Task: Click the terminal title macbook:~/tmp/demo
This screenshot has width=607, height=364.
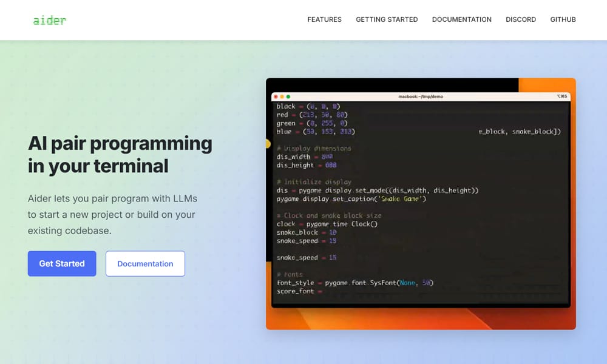Action: pyautogui.click(x=420, y=96)
